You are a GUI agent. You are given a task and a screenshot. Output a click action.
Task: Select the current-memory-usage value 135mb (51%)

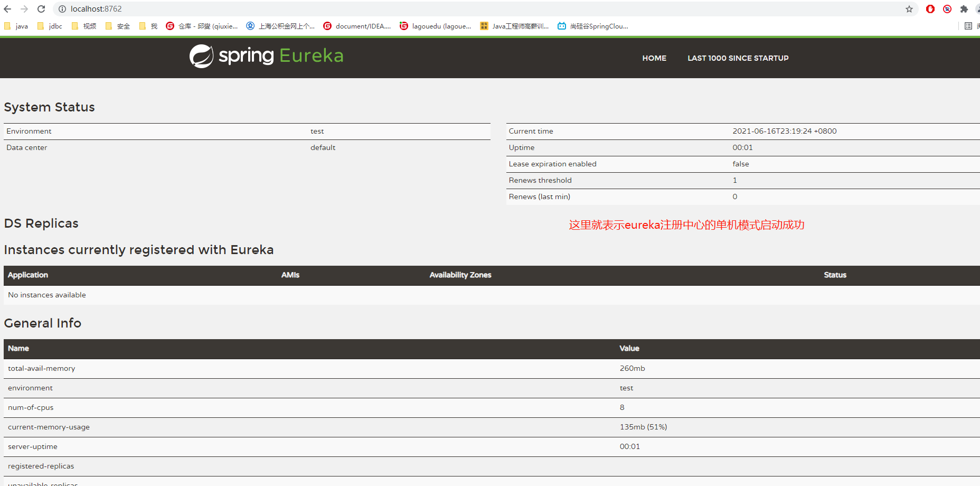644,427
